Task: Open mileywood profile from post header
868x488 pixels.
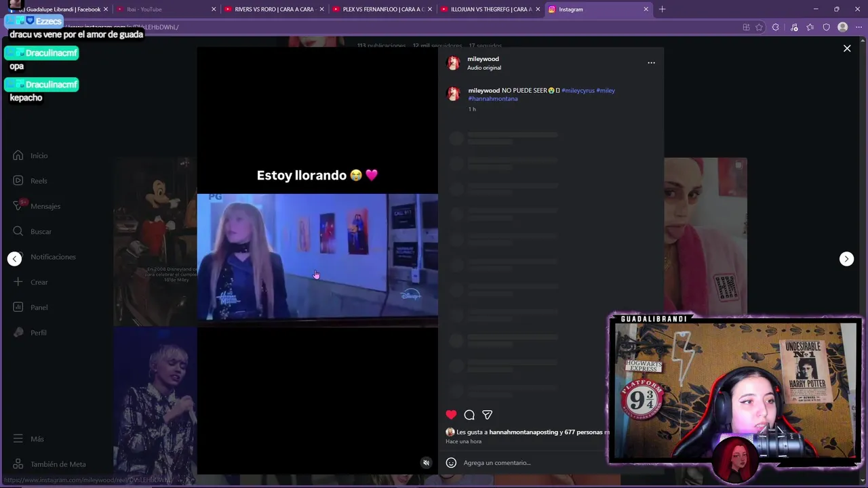Action: tap(483, 59)
